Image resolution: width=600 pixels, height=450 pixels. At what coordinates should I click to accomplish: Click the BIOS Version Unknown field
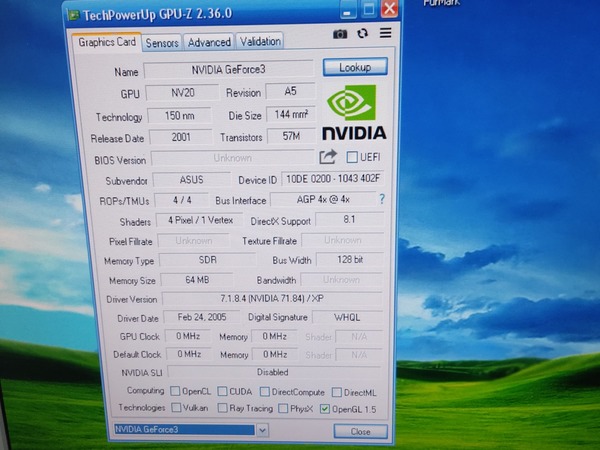[x=233, y=158]
